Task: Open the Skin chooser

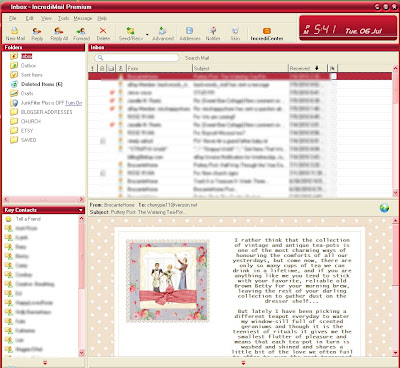Action: click(235, 34)
